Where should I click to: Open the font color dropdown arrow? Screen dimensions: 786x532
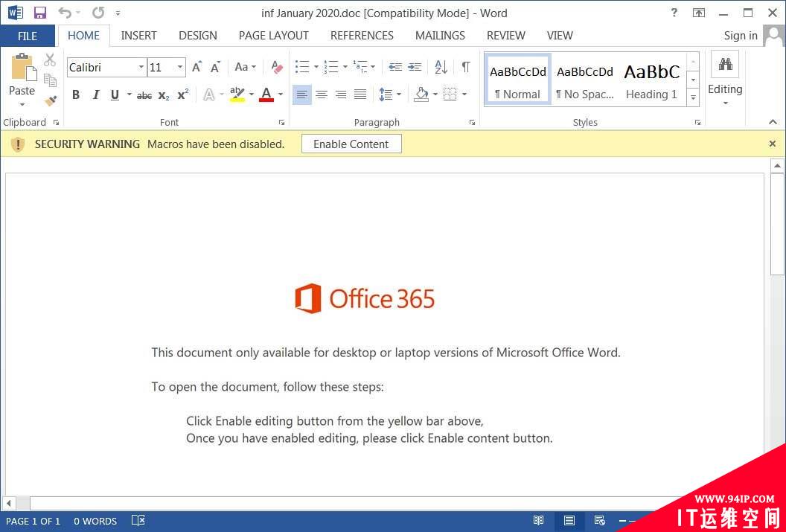click(281, 94)
